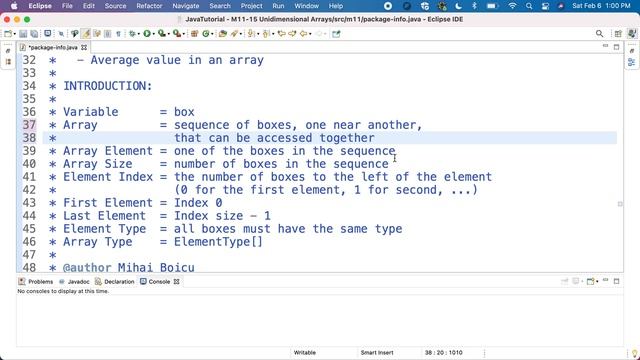The width and height of the screenshot is (640, 360).
Task: Open the Task List side view icon
Action: point(632,51)
